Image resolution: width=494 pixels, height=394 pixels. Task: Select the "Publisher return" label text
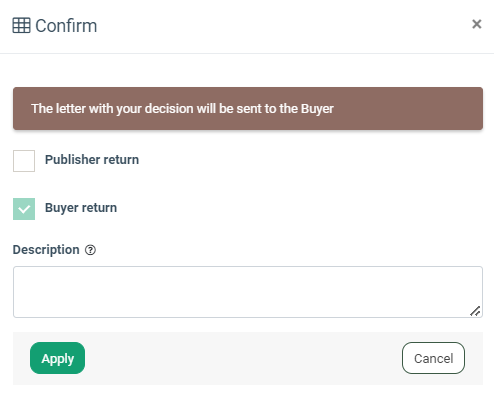tap(92, 160)
